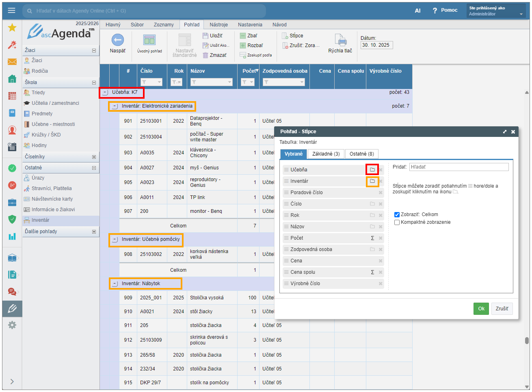532x392 pixels.
Task: Click the group folder icon for Učebňa
Action: (x=372, y=169)
